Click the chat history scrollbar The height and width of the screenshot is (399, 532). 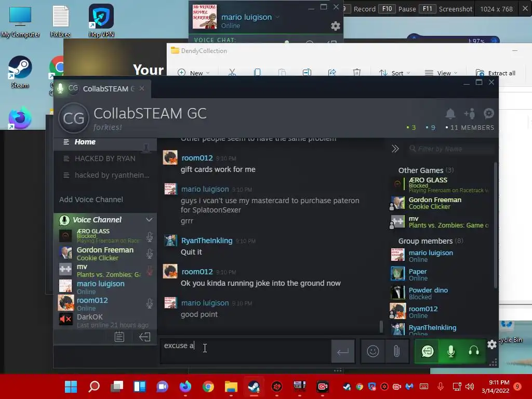point(381,326)
